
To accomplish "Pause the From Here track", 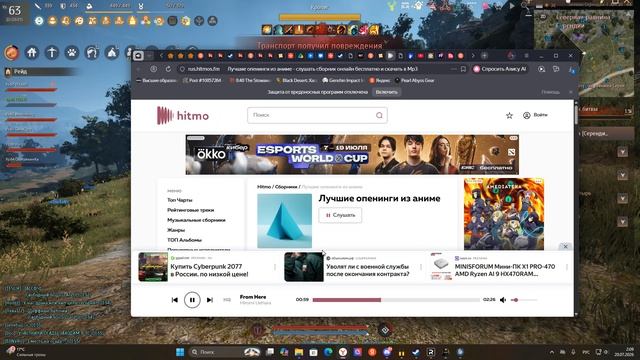I will click(192, 300).
